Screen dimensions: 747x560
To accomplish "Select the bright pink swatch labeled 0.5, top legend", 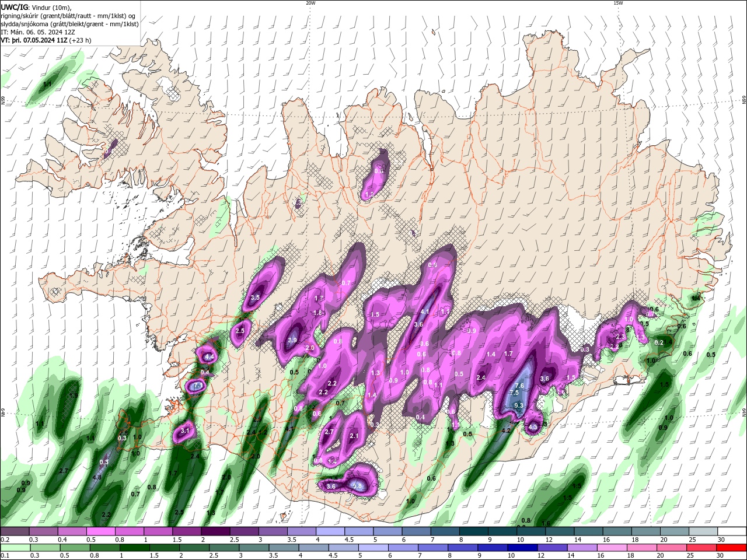I will [100, 531].
